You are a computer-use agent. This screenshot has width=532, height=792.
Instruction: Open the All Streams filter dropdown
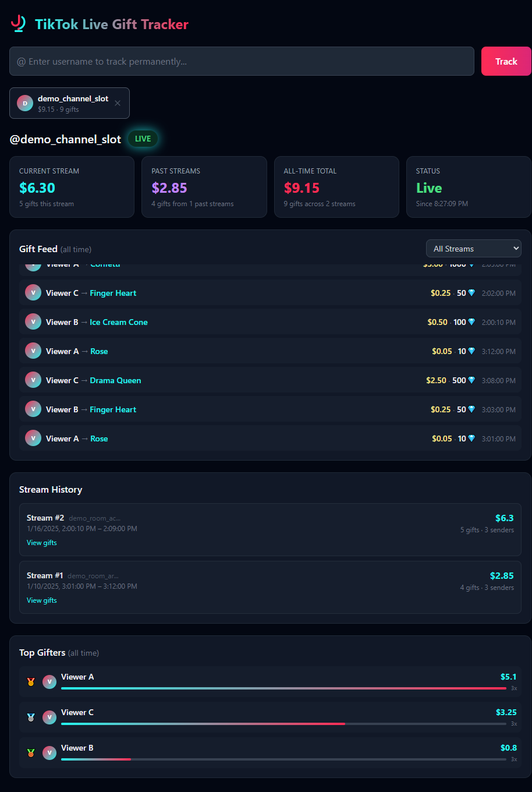(x=474, y=249)
